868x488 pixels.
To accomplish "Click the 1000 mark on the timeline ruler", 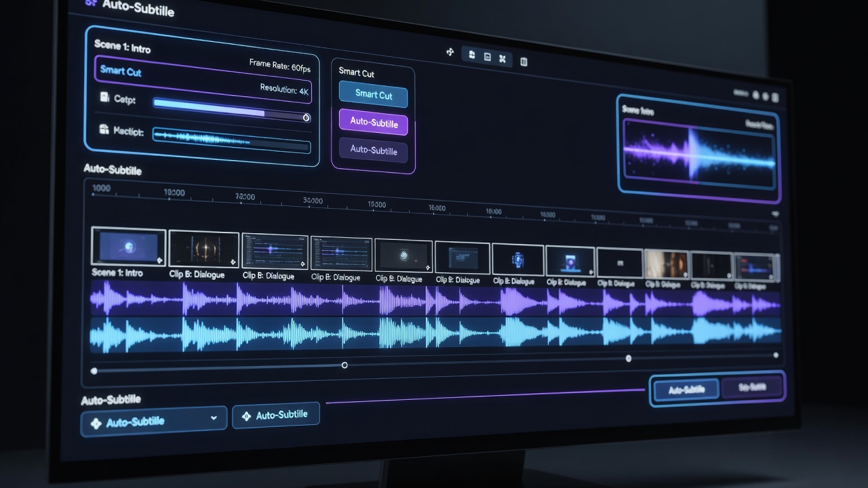I will tap(101, 188).
